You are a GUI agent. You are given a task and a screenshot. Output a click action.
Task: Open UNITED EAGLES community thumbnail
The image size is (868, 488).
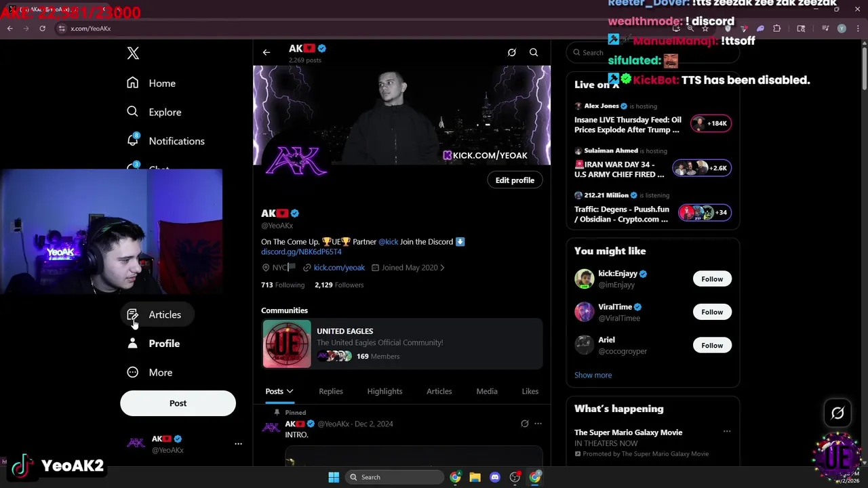pyautogui.click(x=287, y=344)
